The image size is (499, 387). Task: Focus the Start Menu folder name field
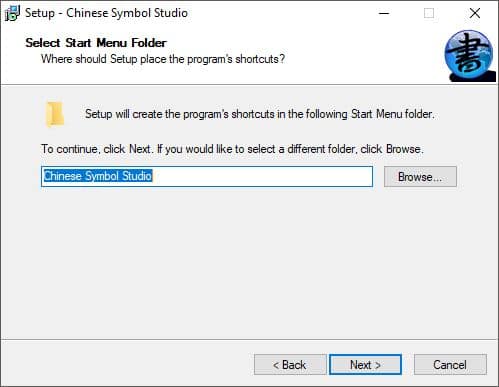[207, 176]
